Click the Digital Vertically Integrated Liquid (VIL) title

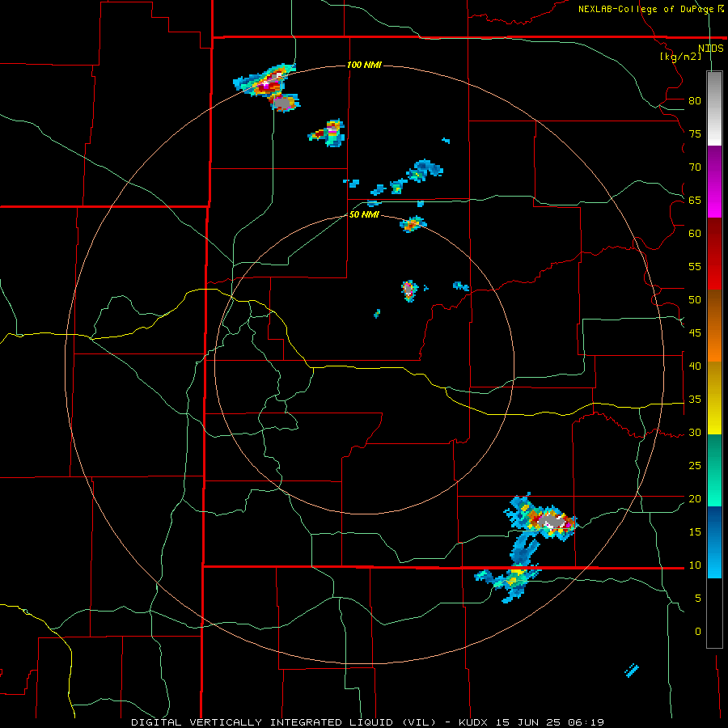[x=284, y=722]
